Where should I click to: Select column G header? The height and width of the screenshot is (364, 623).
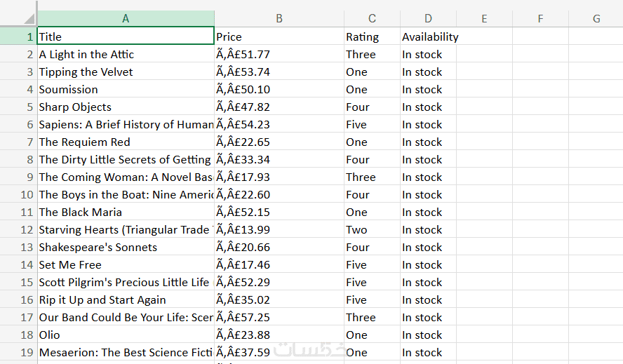[x=596, y=19]
